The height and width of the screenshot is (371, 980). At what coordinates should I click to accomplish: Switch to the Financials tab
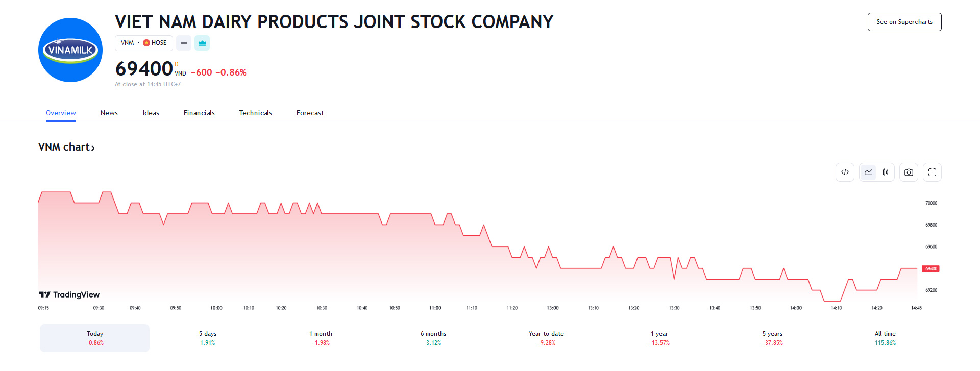coord(199,113)
